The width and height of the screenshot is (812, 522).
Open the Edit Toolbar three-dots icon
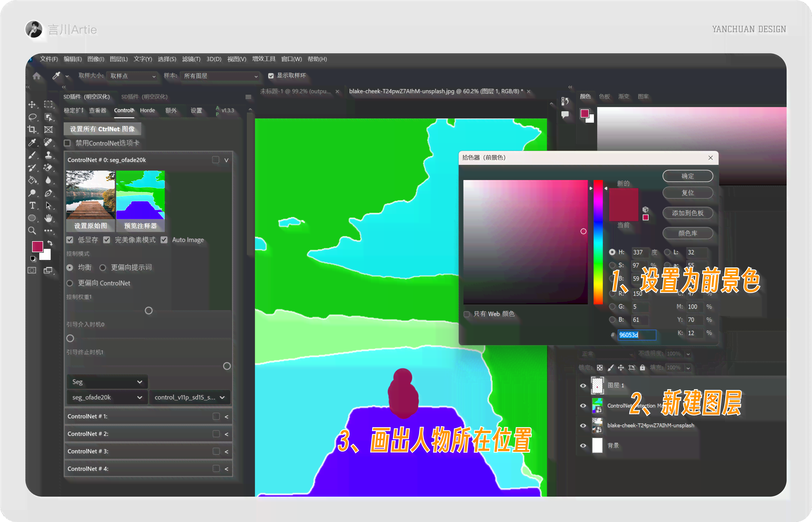coord(48,231)
